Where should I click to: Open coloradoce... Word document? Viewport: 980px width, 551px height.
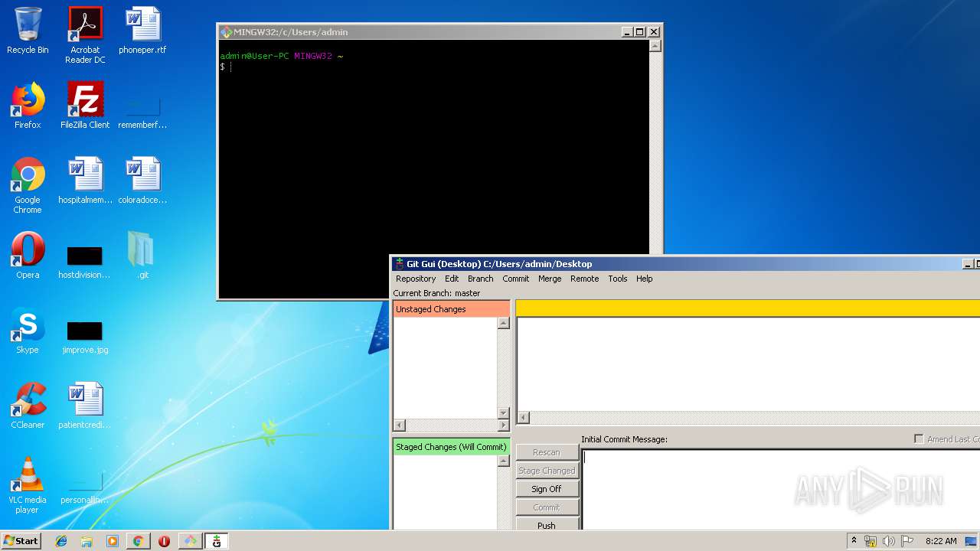coord(142,181)
